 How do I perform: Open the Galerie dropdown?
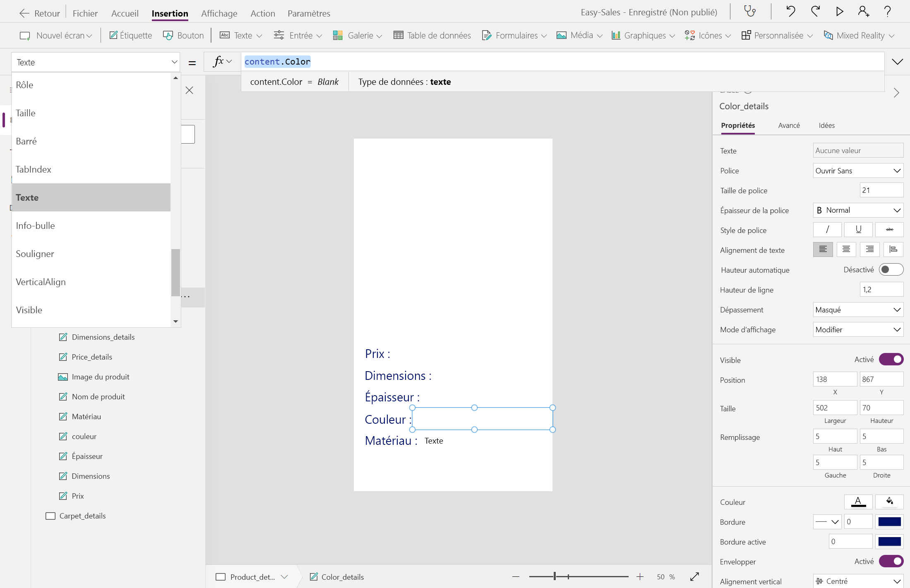[358, 36]
